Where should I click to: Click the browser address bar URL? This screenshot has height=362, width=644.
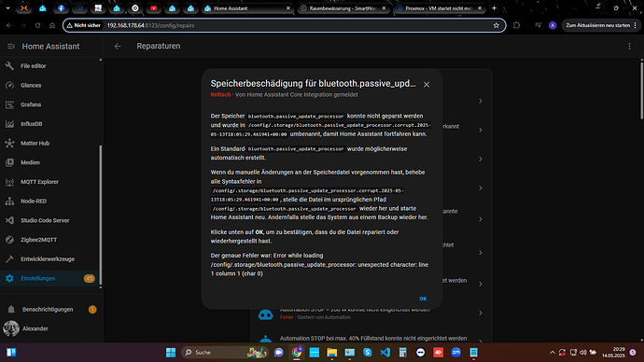click(150, 25)
